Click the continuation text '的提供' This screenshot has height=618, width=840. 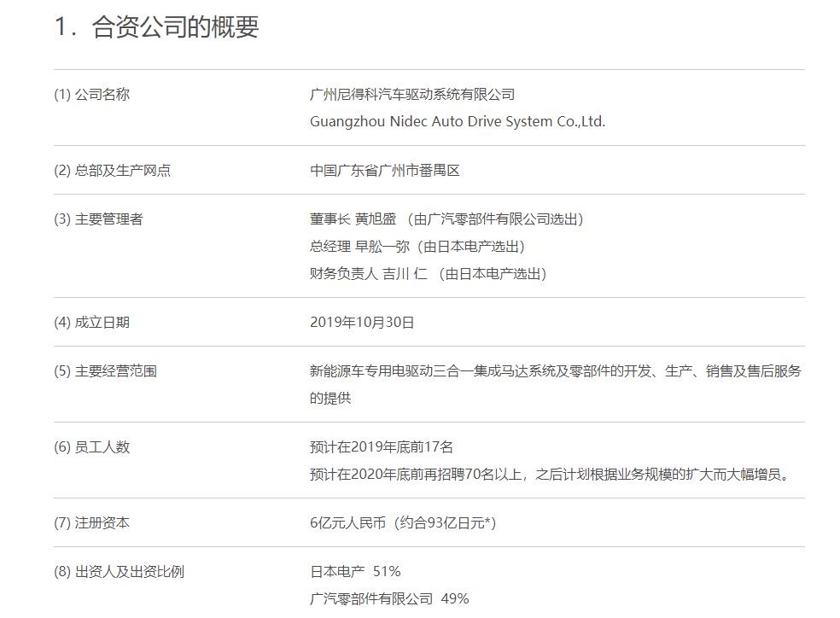[330, 399]
